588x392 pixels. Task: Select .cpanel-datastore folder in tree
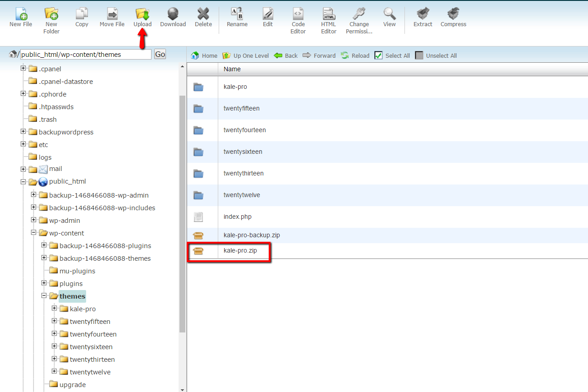(x=66, y=81)
